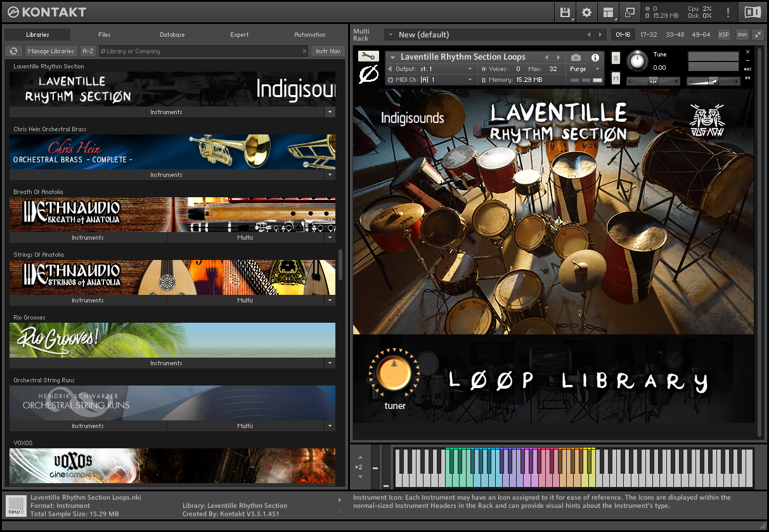Open Multis of Orchestral String Runs
This screenshot has height=532, width=769.
click(x=245, y=425)
